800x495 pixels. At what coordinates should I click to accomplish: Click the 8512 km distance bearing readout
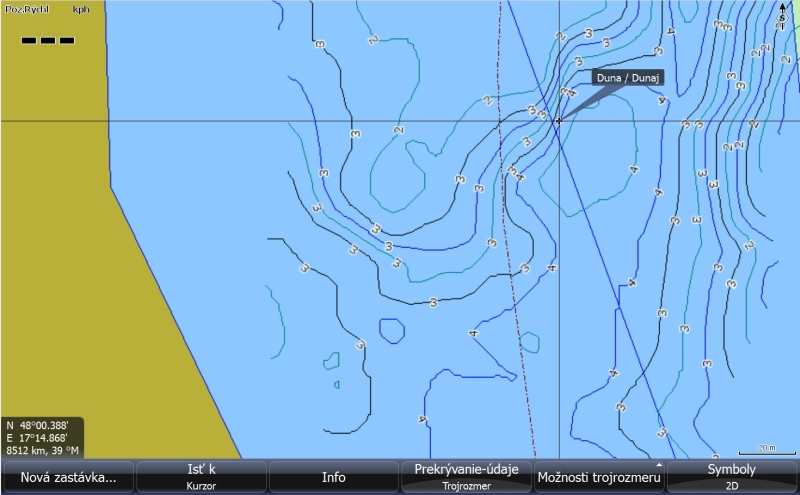tap(40, 450)
